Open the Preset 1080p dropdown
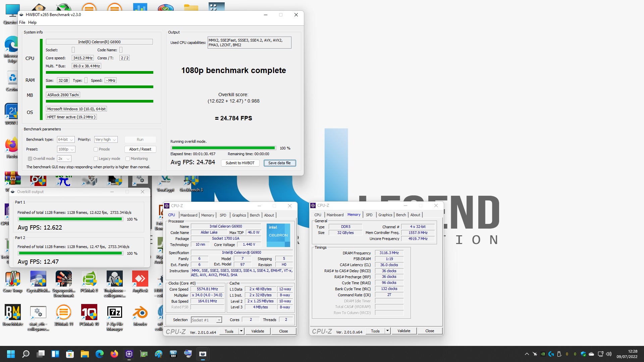Screen dimensions: 644x362 pos(66,149)
